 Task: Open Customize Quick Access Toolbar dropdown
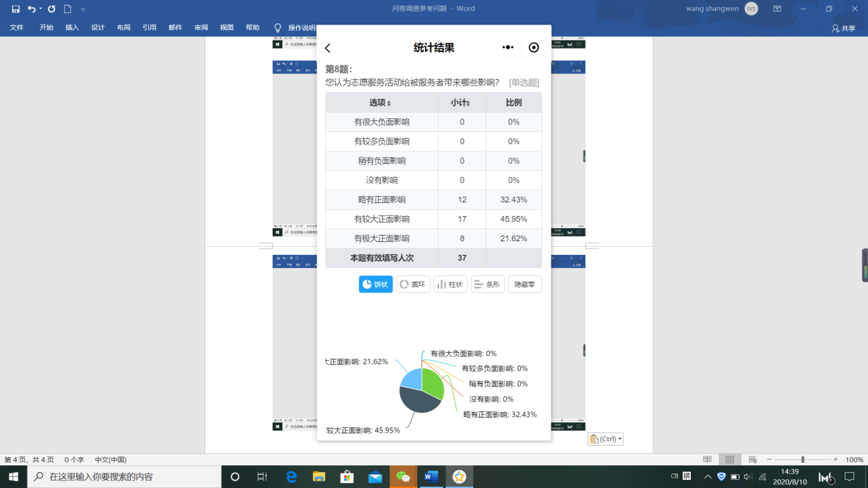[x=83, y=10]
